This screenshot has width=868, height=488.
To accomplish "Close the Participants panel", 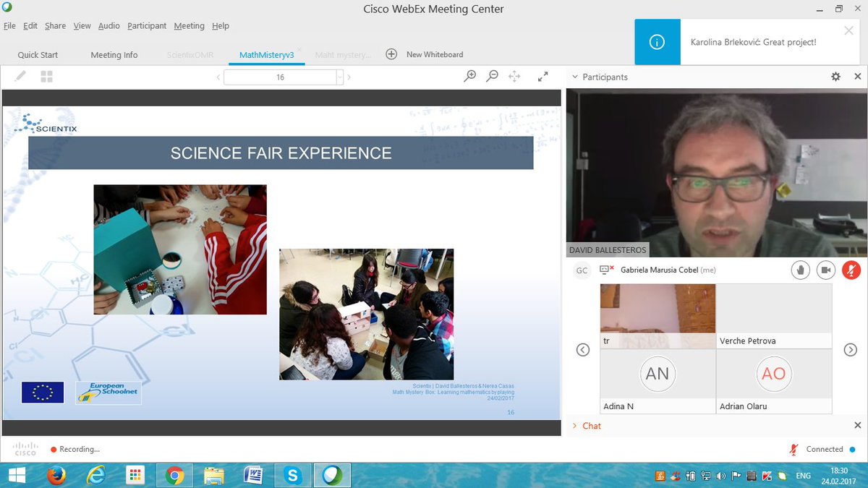I will (858, 77).
